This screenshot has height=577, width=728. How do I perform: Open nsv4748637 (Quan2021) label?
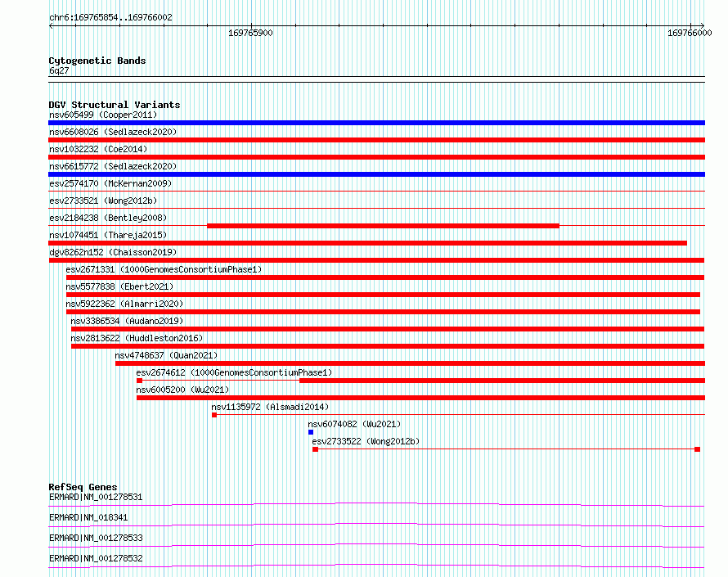click(x=166, y=355)
